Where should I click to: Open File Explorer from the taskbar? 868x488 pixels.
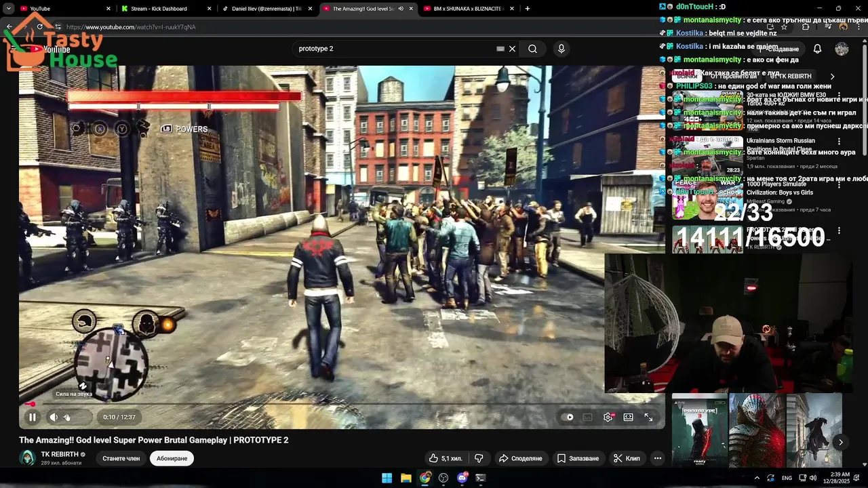click(406, 478)
